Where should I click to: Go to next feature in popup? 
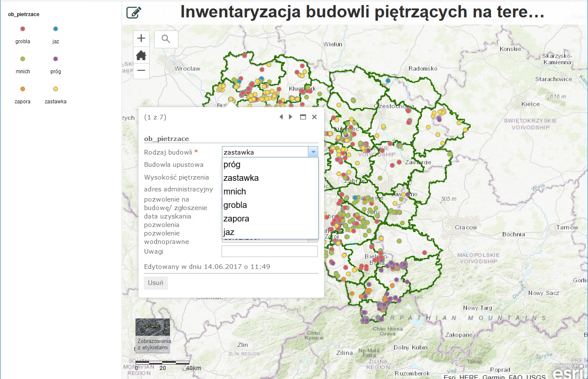(x=291, y=117)
